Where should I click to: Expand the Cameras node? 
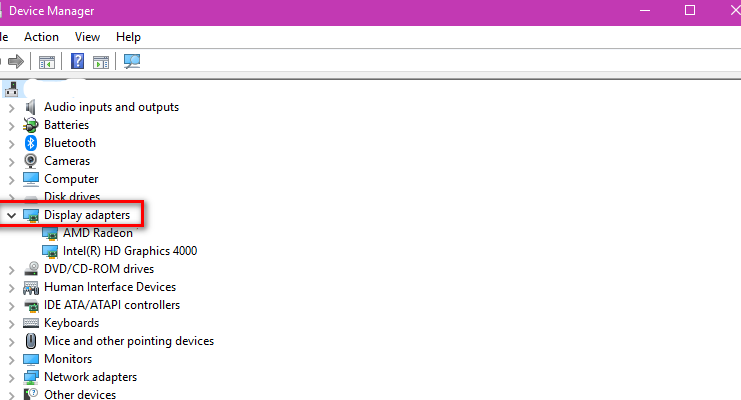(11, 162)
